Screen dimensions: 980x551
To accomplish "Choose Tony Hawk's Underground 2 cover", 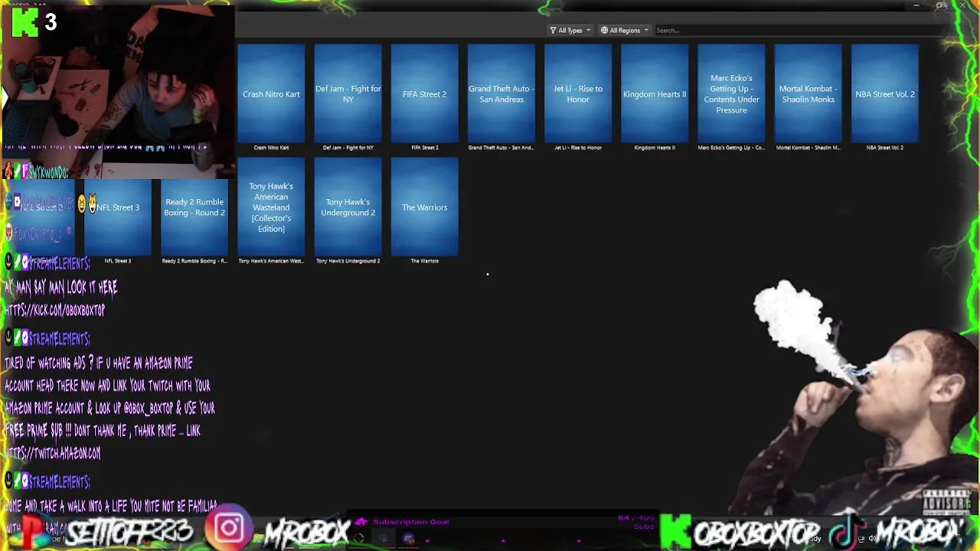I will coord(348,207).
